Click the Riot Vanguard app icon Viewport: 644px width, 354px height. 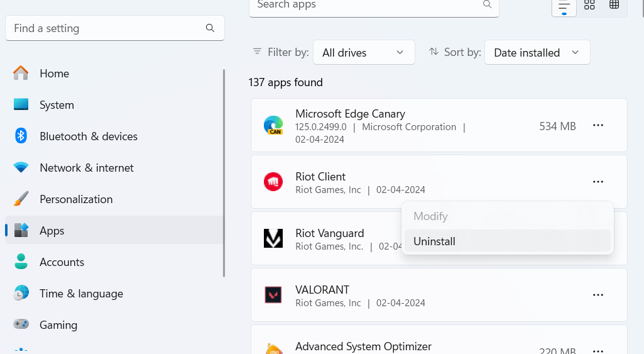tap(273, 239)
